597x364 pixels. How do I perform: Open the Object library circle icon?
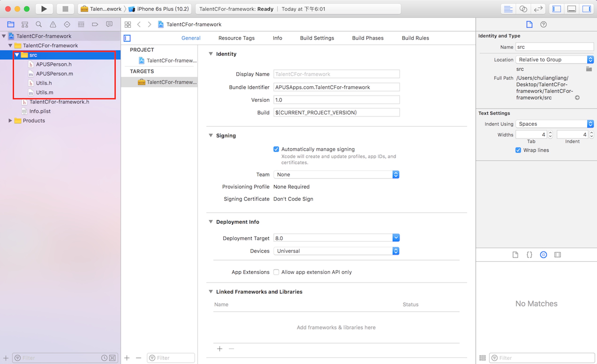coord(543,255)
